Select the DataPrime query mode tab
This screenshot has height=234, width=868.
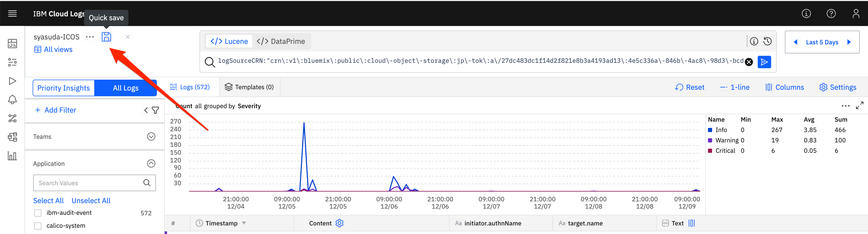(281, 41)
